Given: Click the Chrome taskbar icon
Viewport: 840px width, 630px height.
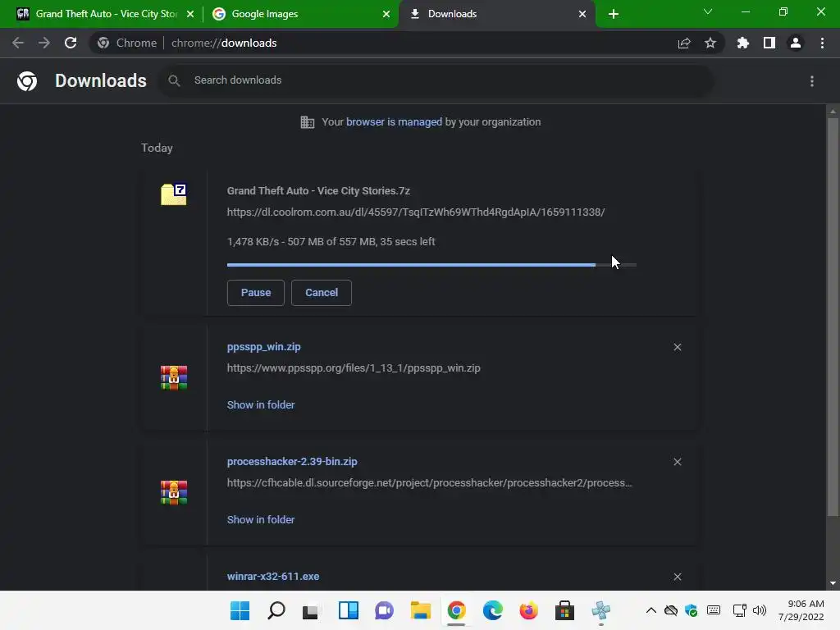Looking at the screenshot, I should (x=456, y=610).
